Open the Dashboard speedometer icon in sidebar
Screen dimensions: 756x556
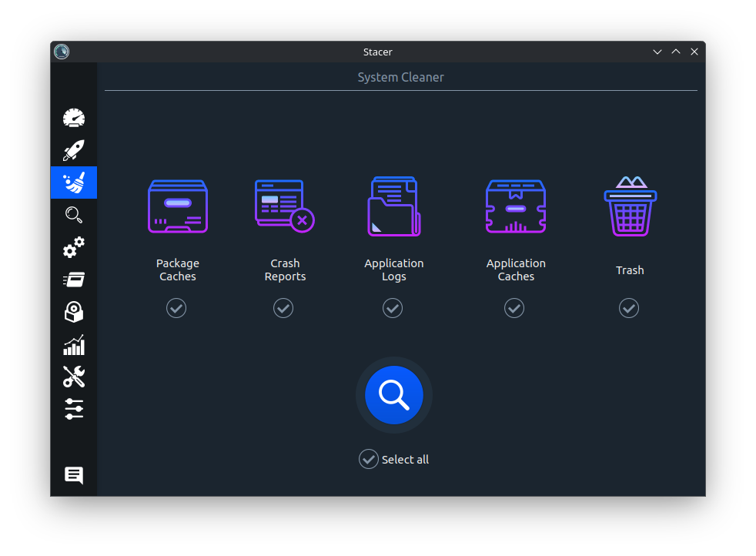click(x=74, y=118)
